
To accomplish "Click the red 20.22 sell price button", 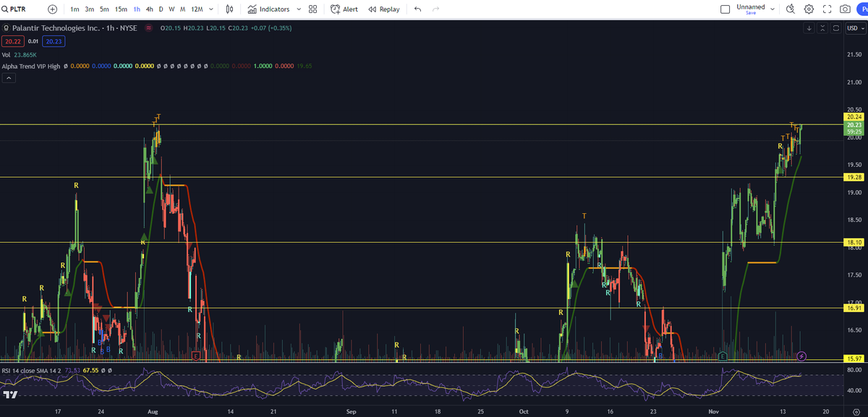I will tap(12, 41).
